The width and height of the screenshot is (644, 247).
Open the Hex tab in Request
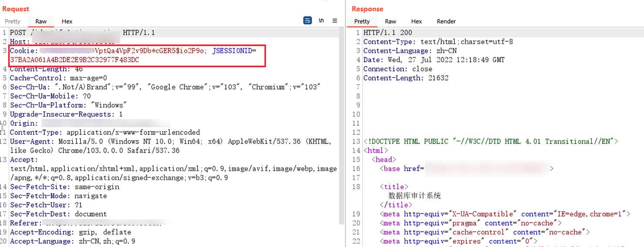click(x=67, y=21)
